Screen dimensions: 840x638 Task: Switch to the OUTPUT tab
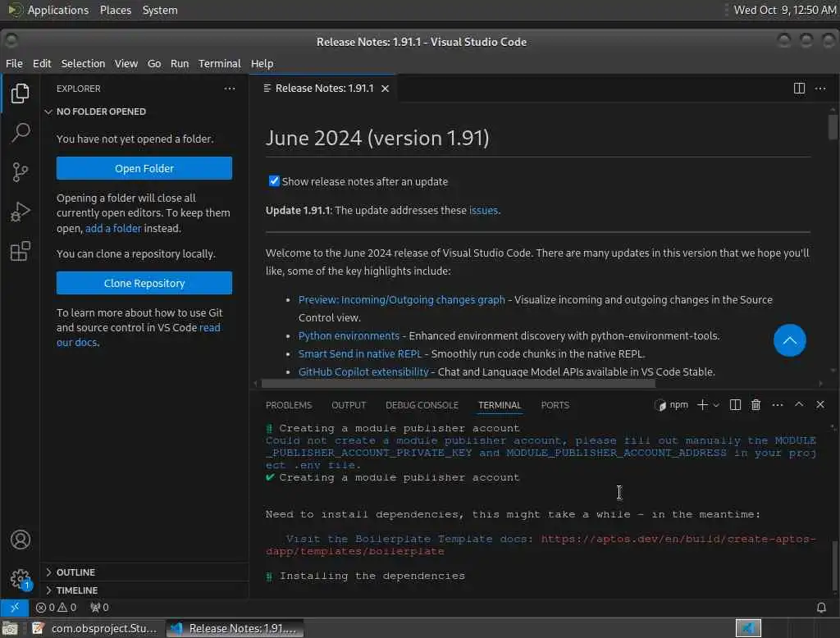click(349, 405)
